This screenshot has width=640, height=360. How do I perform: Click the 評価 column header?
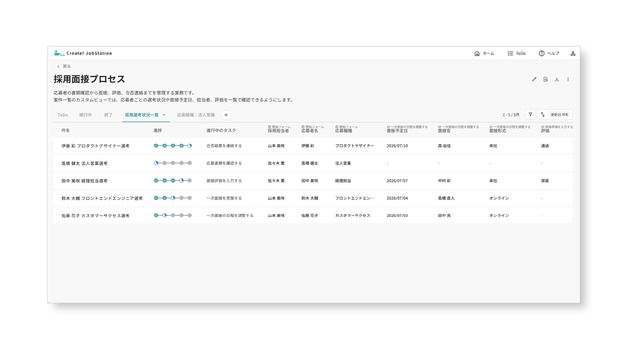545,131
